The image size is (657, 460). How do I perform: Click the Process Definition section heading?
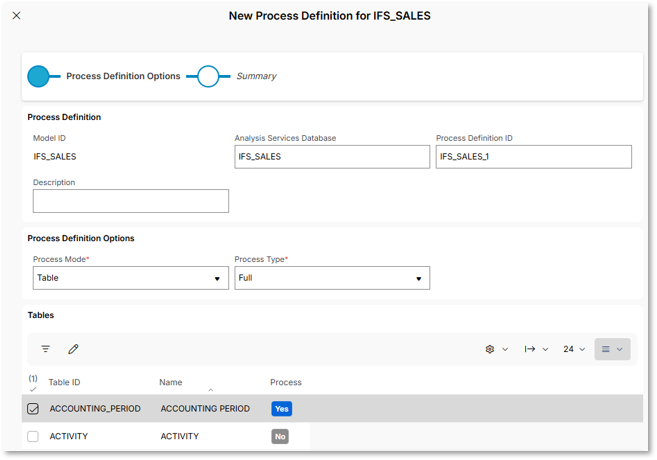(x=64, y=117)
